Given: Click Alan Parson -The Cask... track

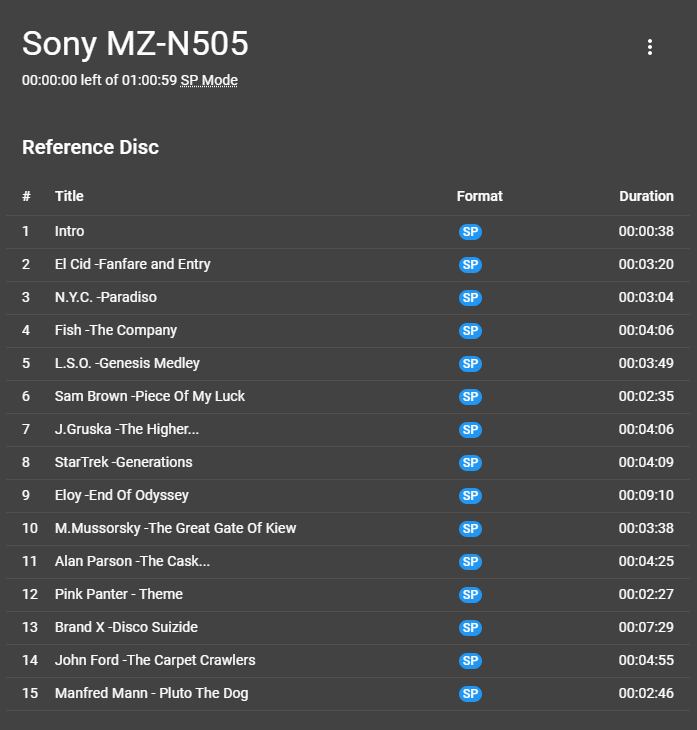Looking at the screenshot, I should [x=132, y=561].
